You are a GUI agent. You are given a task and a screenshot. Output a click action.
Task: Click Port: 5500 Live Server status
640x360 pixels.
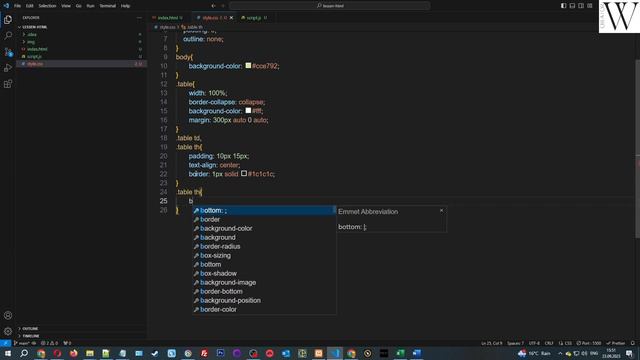point(589,343)
